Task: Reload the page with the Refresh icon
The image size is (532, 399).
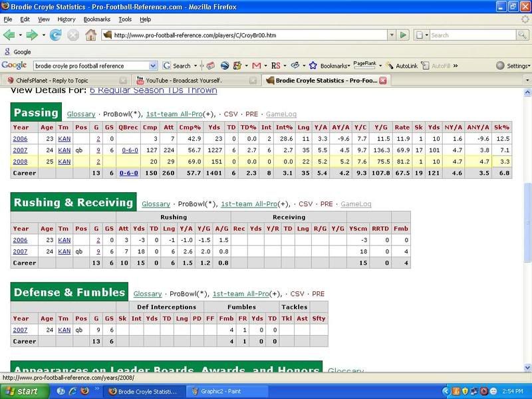Action: 56,35
